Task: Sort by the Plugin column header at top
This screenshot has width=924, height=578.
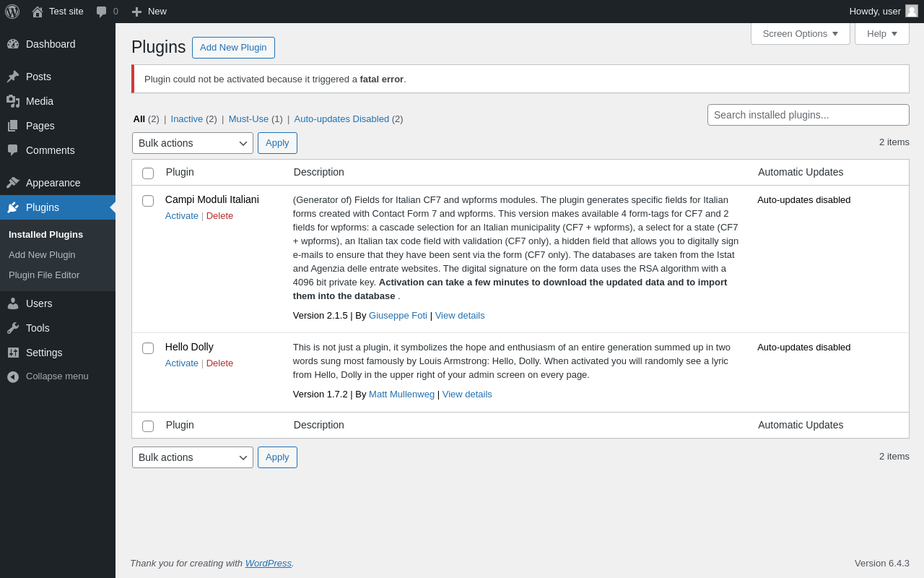Action: pyautogui.click(x=180, y=172)
